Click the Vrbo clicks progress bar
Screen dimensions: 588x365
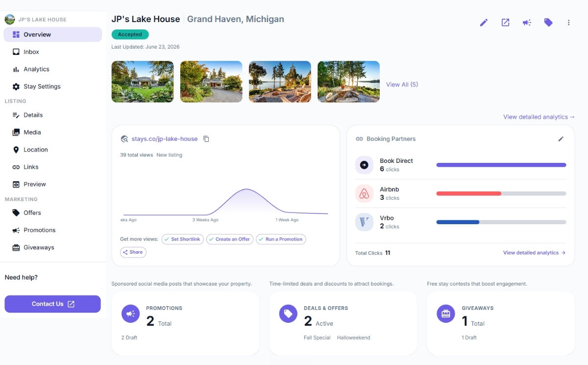501,222
